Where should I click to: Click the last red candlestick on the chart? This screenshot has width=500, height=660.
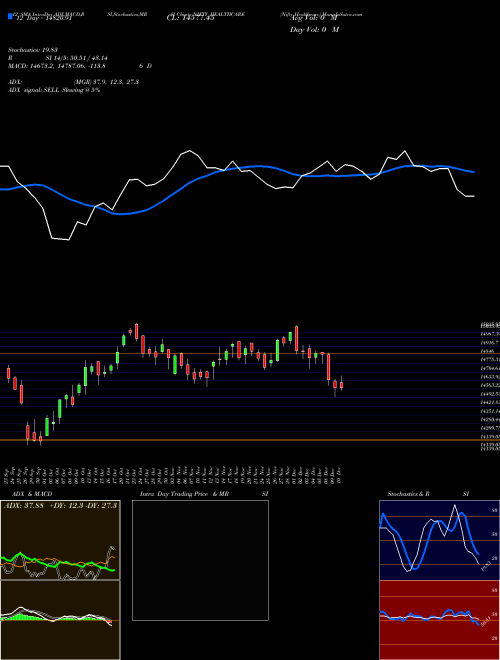342,384
